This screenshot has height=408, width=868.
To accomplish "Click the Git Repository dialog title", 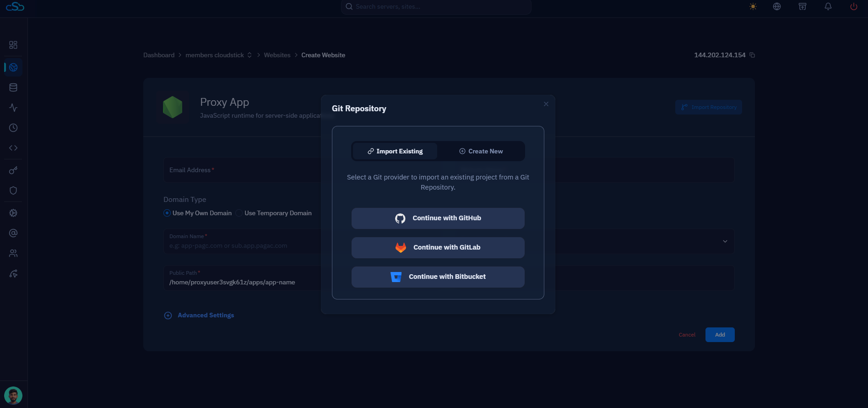I will tap(359, 109).
